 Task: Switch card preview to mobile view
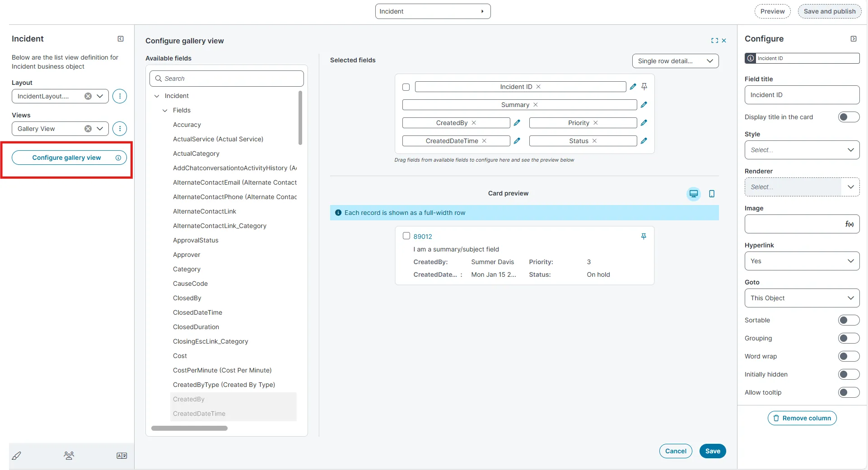coord(712,194)
